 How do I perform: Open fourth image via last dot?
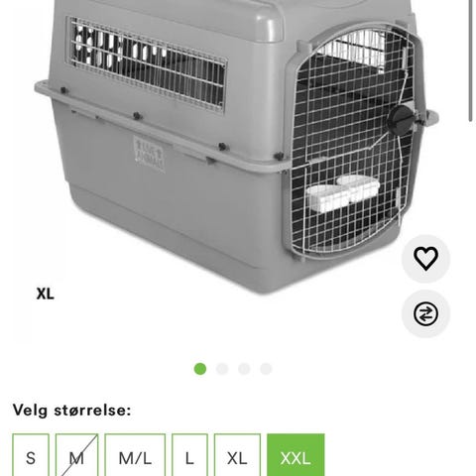[266, 369]
